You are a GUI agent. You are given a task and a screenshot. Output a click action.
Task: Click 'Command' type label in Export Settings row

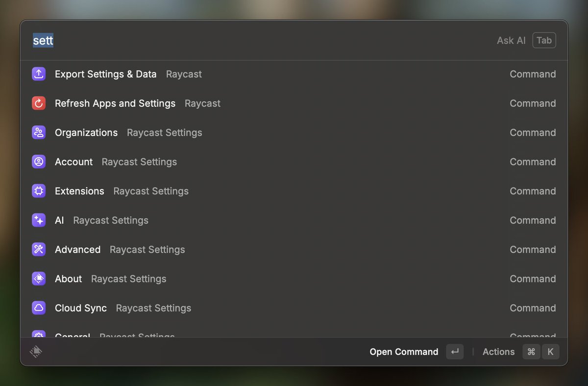533,74
